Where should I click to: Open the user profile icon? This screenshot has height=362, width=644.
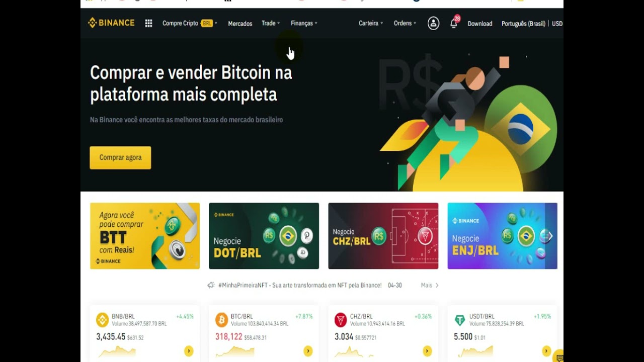pyautogui.click(x=433, y=23)
